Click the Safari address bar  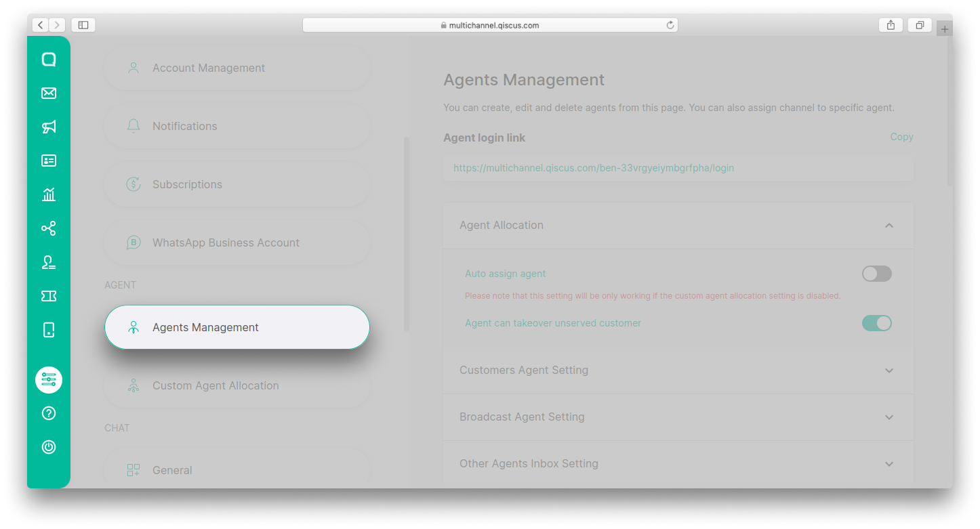[490, 25]
